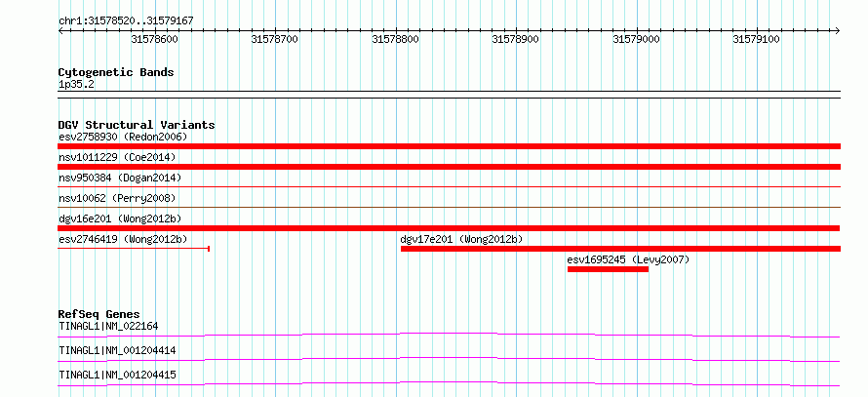Click the ruler's left arrow end

(x=60, y=31)
